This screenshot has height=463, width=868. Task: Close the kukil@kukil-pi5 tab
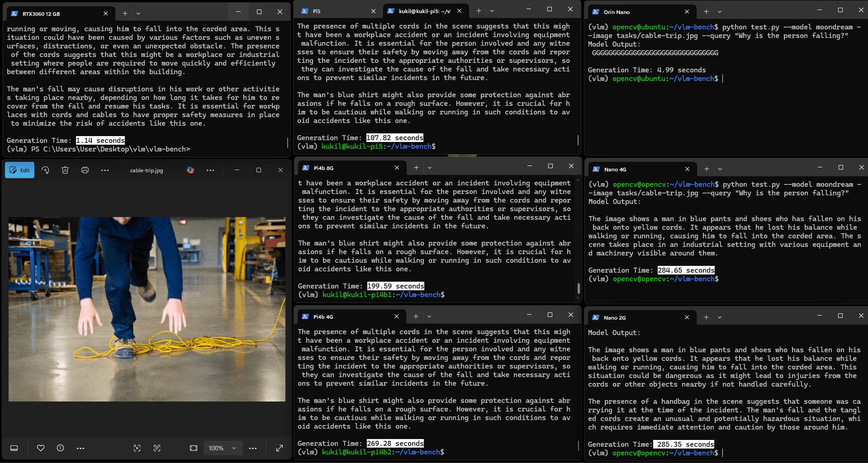point(459,11)
